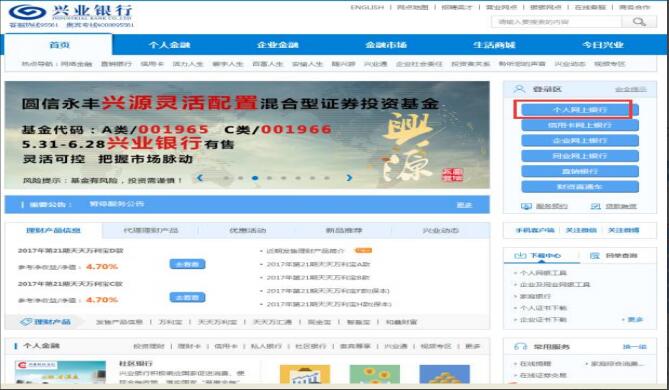Select the third banner dot
Image resolution: width=669 pixels, height=390 pixels.
tap(255, 178)
